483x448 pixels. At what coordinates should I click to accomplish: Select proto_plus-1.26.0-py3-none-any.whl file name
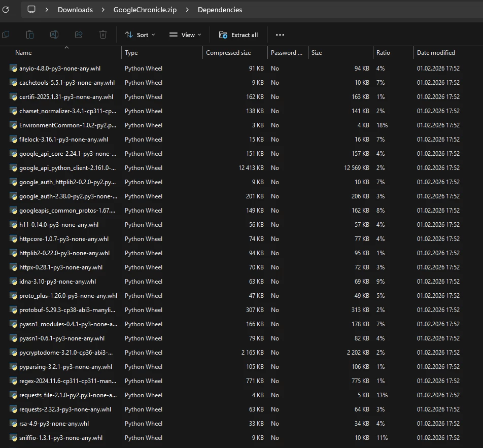(x=68, y=295)
